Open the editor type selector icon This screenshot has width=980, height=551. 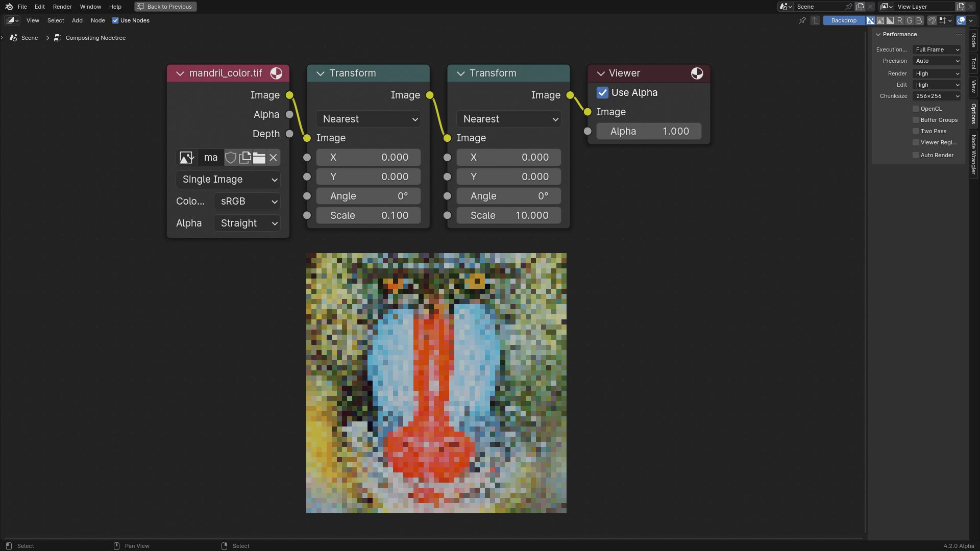click(11, 20)
